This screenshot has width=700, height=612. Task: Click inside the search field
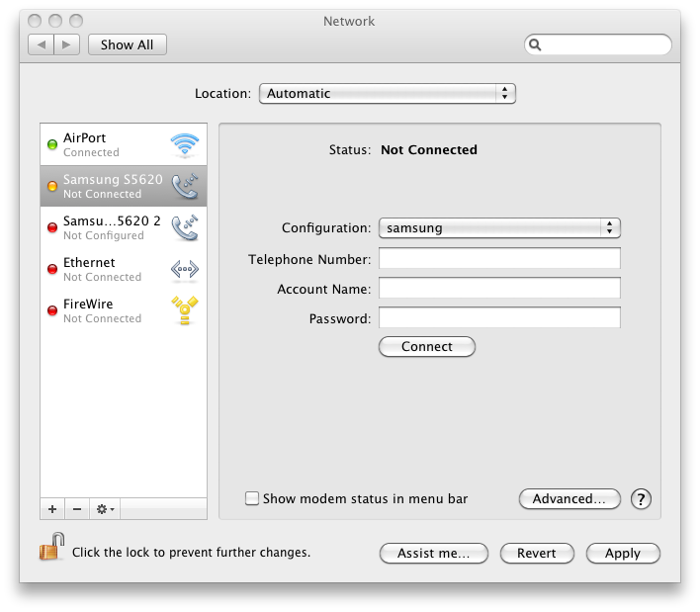click(x=598, y=44)
